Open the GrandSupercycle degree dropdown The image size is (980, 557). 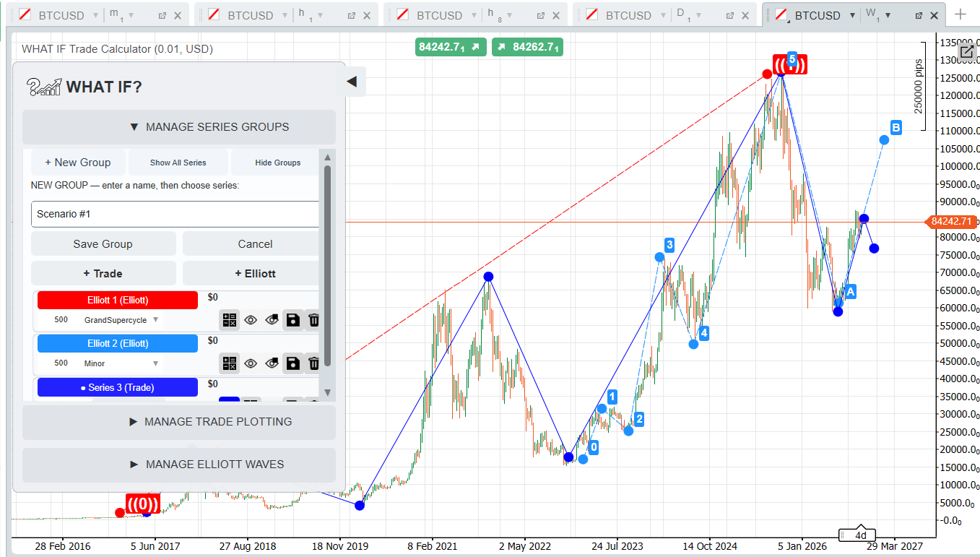(121, 320)
